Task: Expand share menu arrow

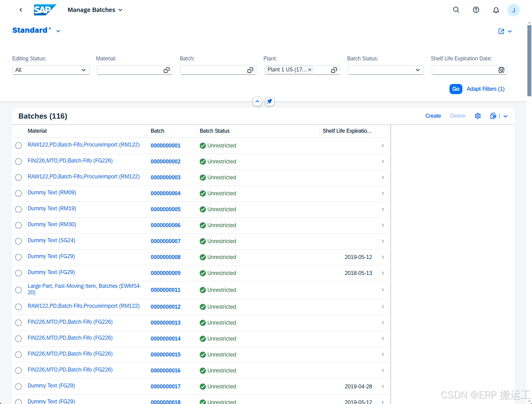Action: (510, 31)
